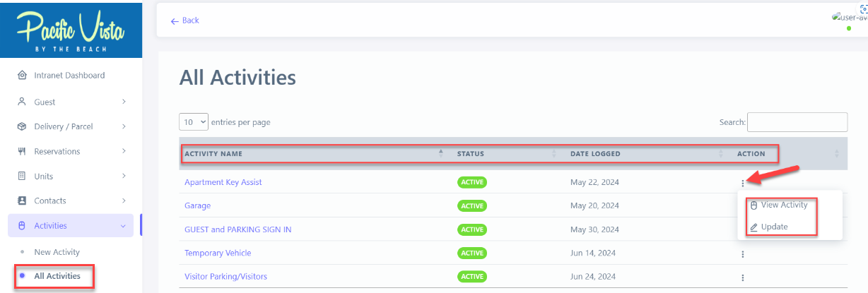Expand the Guest sidebar submenu chevron
This screenshot has height=293, width=868.
click(124, 102)
